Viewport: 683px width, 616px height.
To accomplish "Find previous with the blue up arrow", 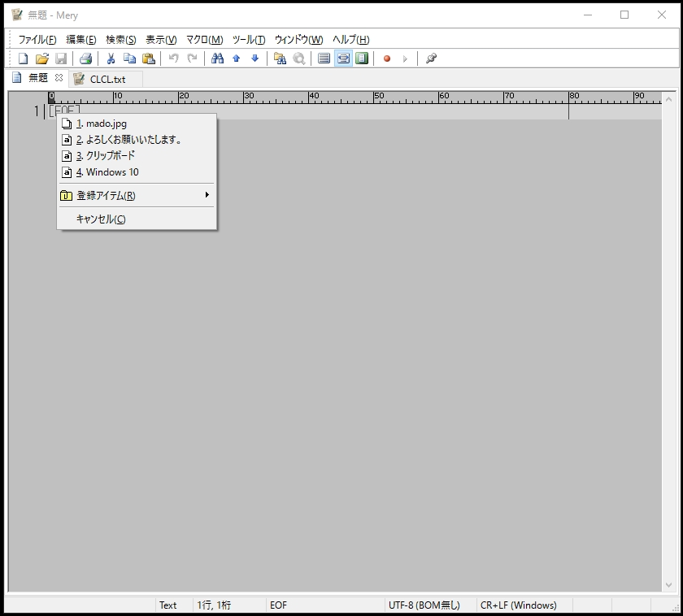I will [236, 59].
